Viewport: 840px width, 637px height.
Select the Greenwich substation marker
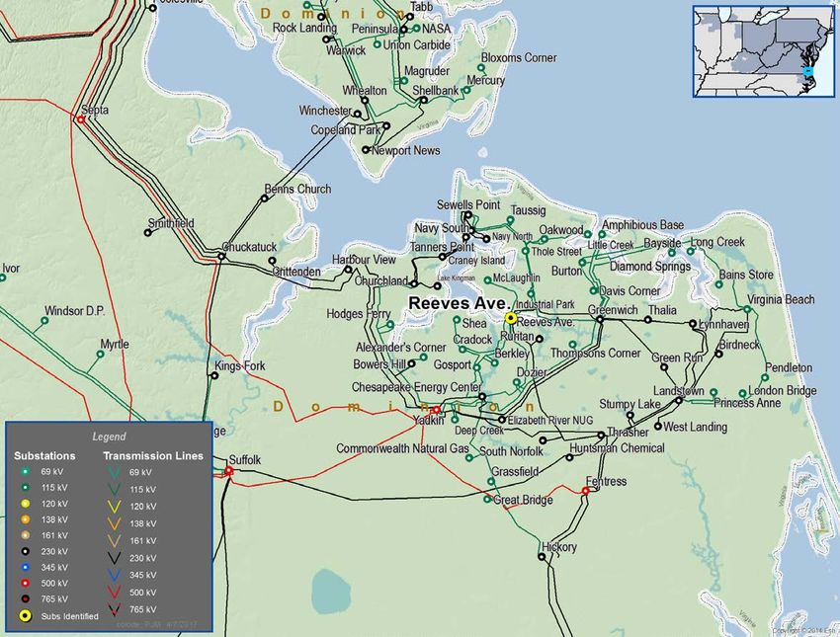pyautogui.click(x=600, y=320)
